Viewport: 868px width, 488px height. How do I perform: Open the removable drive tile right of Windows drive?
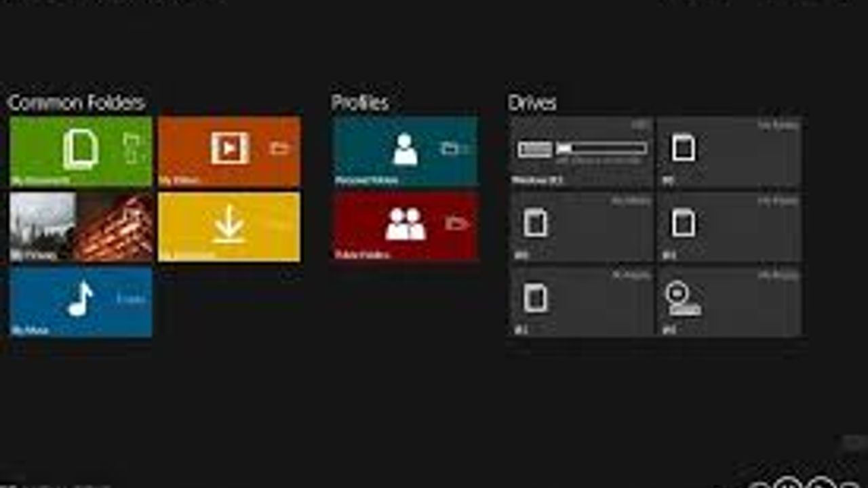(729, 152)
